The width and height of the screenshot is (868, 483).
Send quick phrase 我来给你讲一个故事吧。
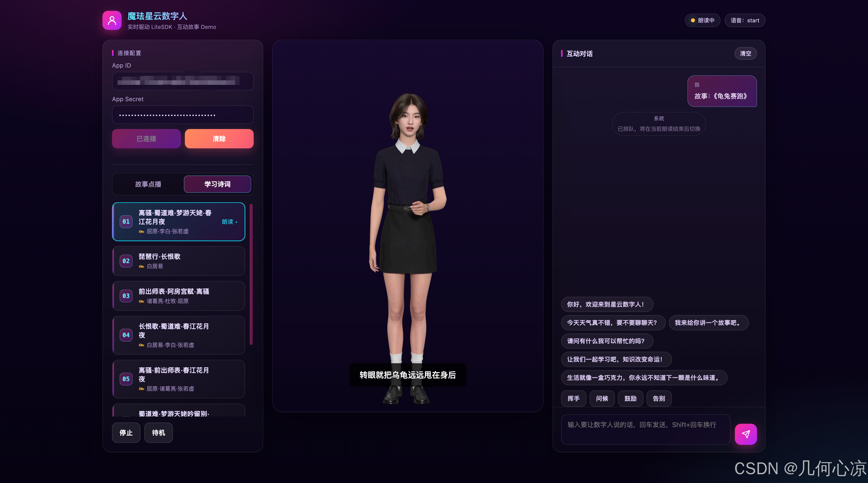click(708, 323)
